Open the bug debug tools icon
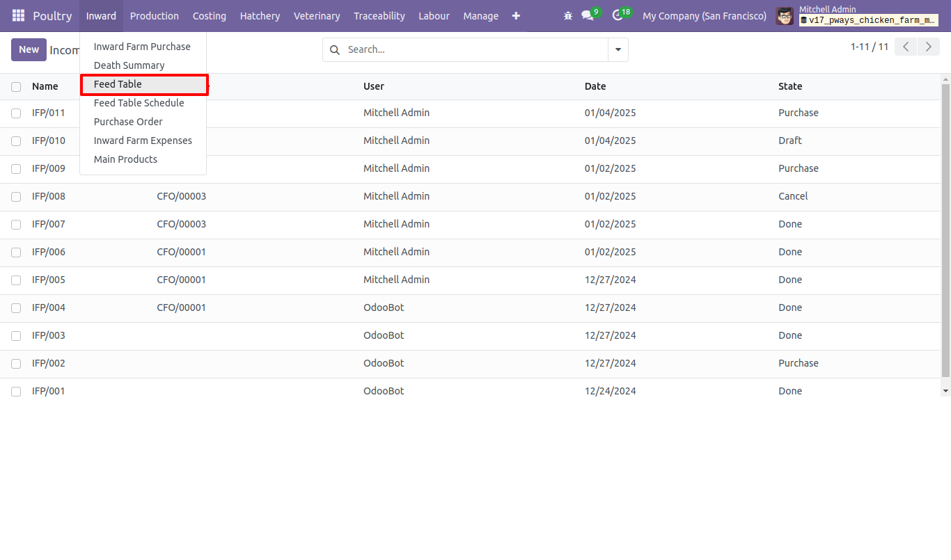951x560 pixels. click(x=568, y=15)
